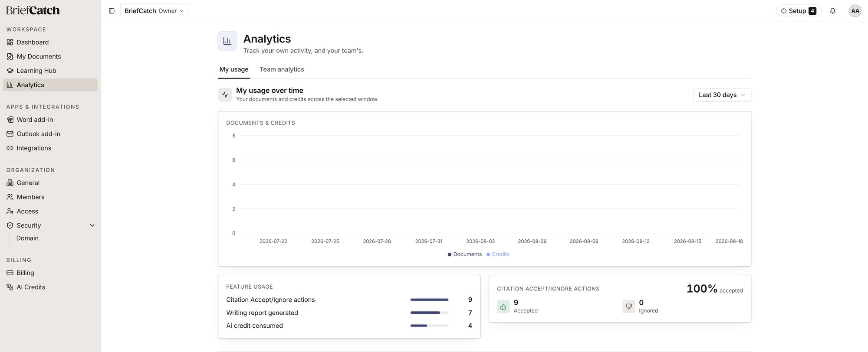The image size is (868, 352).
Task: Click the Ai credit consumed label
Action: click(x=254, y=326)
